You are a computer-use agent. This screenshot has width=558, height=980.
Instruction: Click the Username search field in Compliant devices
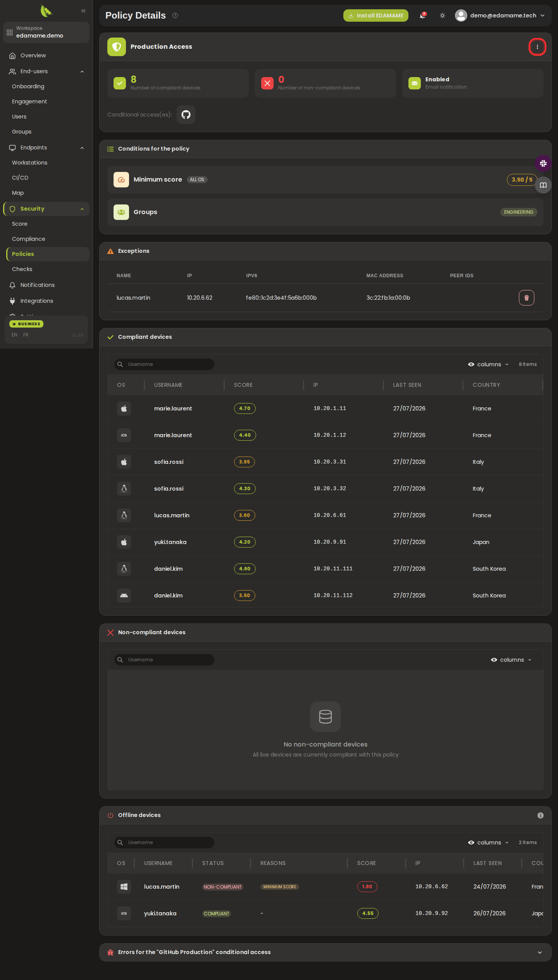click(164, 364)
